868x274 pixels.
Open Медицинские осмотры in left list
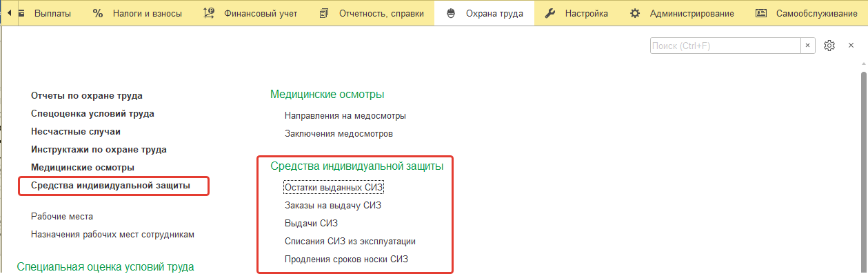tap(83, 167)
